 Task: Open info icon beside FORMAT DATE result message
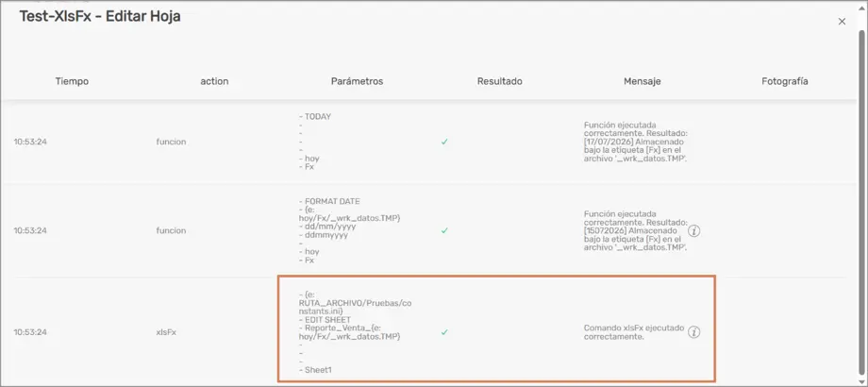693,231
